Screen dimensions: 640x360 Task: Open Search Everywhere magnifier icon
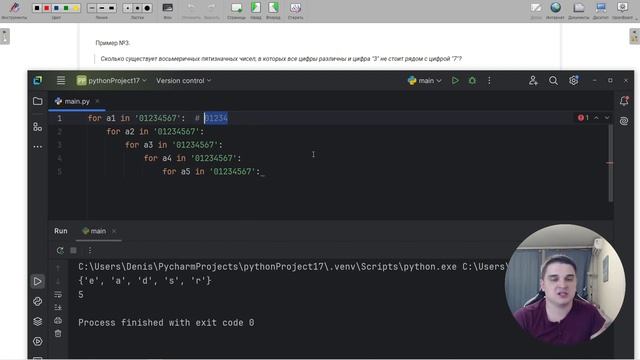click(x=553, y=80)
